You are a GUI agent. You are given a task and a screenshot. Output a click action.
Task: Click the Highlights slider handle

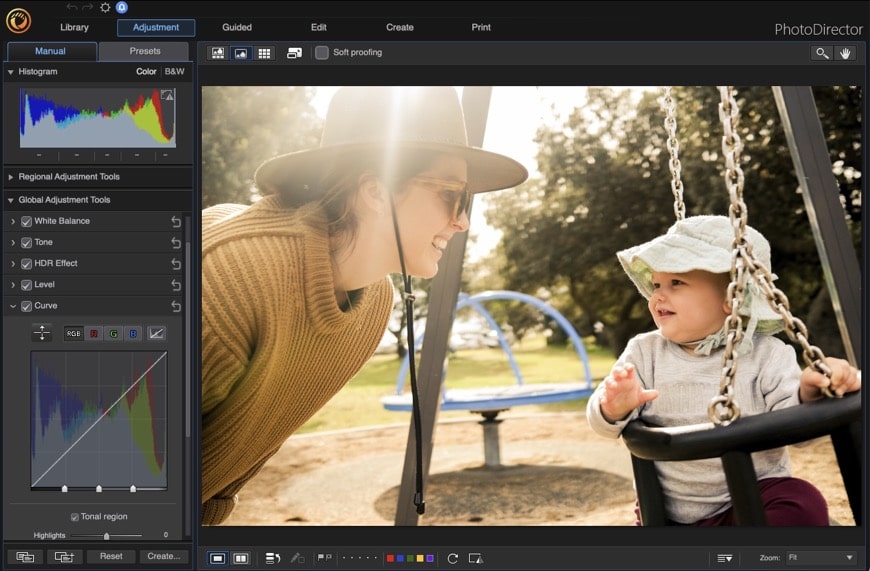(107, 536)
